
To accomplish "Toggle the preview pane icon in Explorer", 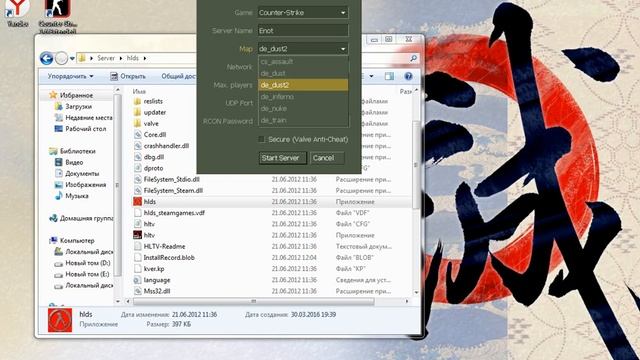I will (x=389, y=76).
